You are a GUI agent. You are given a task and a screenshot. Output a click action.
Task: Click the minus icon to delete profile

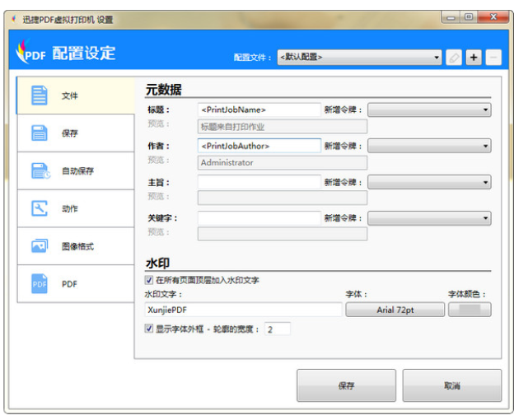[x=493, y=57]
